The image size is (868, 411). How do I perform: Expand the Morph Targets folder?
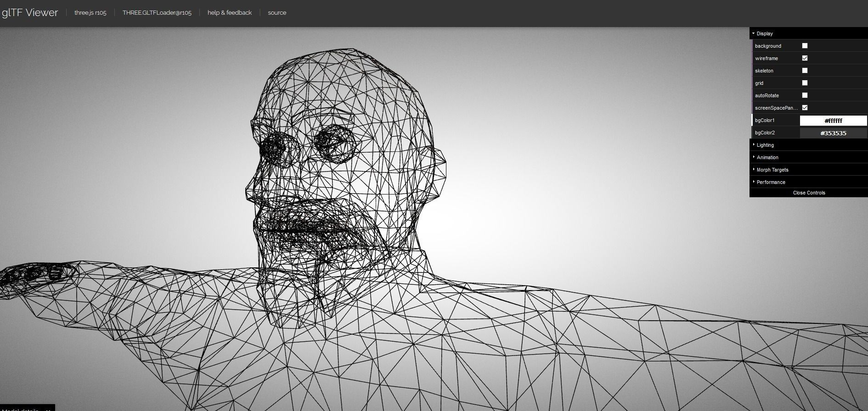tap(809, 170)
